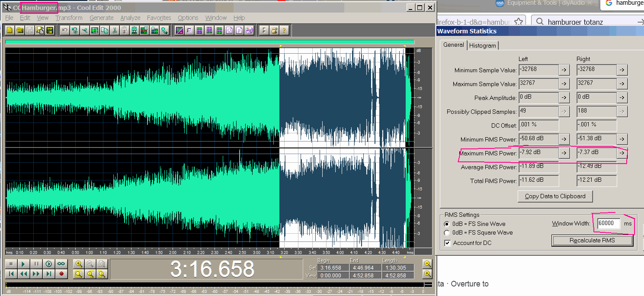This screenshot has width=644, height=296.
Task: Click the right Minimum RMS Power arrow button
Action: point(622,139)
